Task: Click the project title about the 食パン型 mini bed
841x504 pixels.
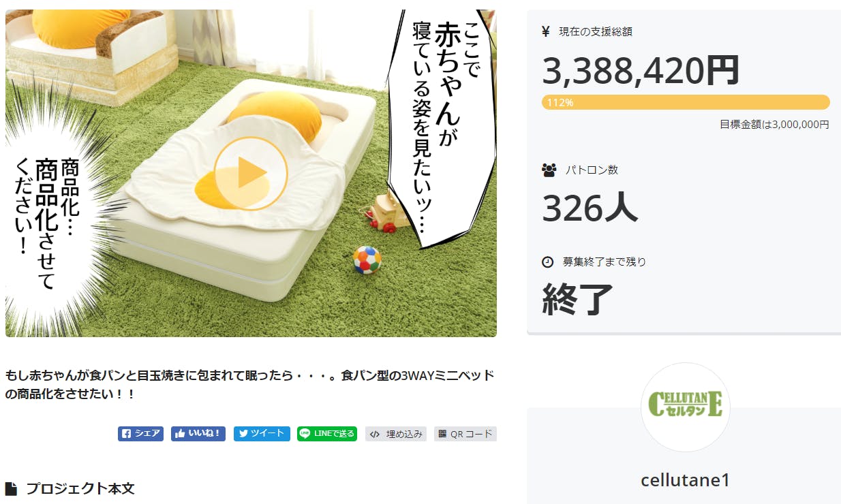Action: [x=249, y=385]
